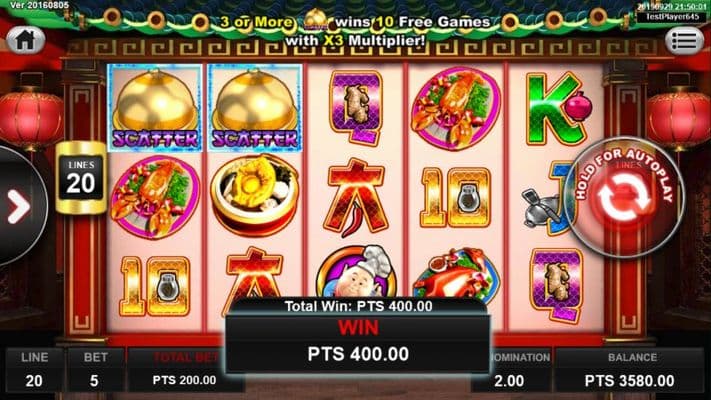The height and width of the screenshot is (400, 711).
Task: Open the hamburger list menu
Action: 685,41
